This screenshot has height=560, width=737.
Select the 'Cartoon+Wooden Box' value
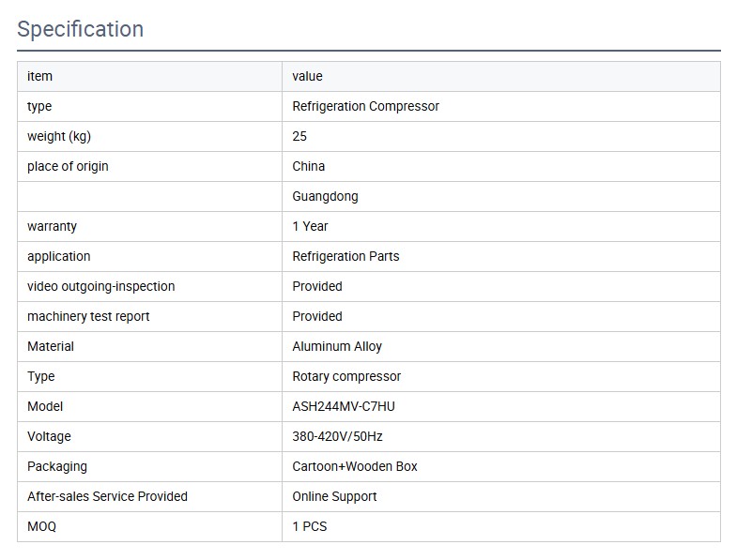(355, 466)
